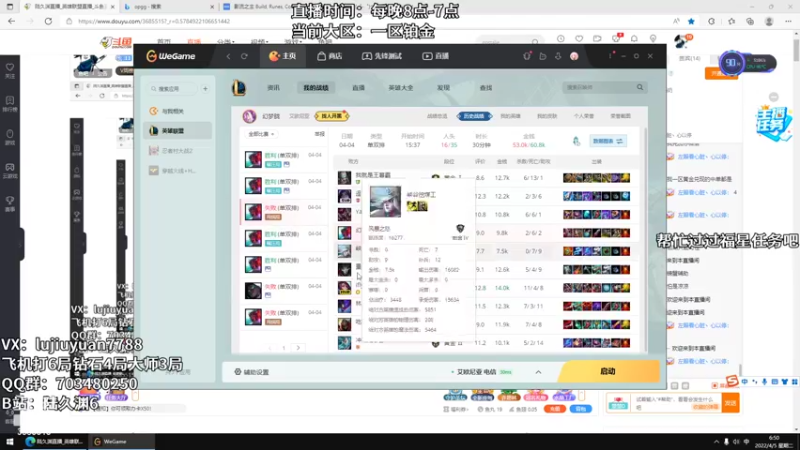The height and width of the screenshot is (450, 800).
Task: Open the 个人荣誉 sub-tab
Action: click(584, 116)
